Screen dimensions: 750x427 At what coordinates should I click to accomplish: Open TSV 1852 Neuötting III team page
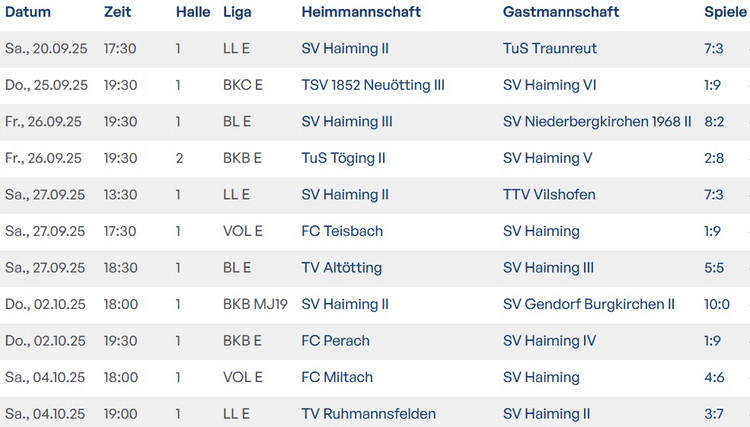373,85
